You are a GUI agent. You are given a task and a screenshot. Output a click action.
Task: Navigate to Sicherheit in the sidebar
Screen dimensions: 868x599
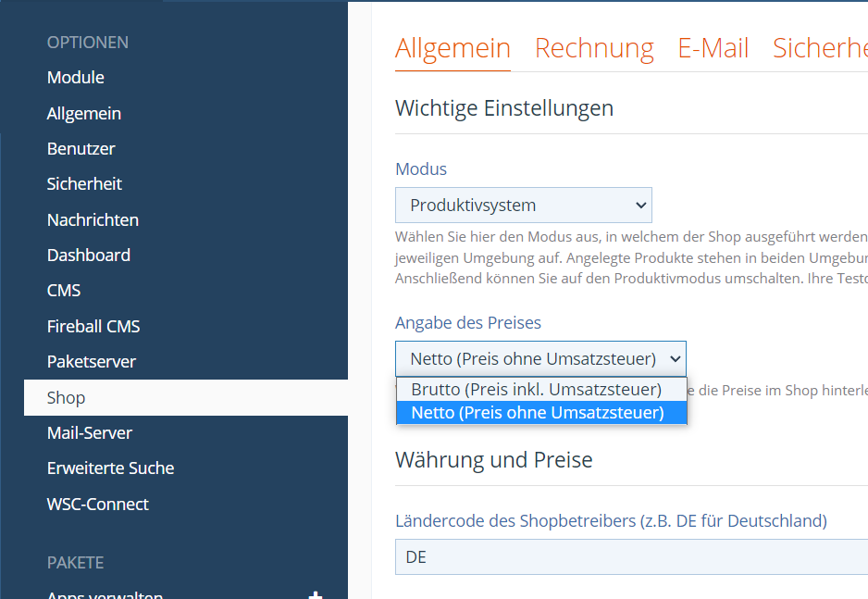pyautogui.click(x=85, y=184)
